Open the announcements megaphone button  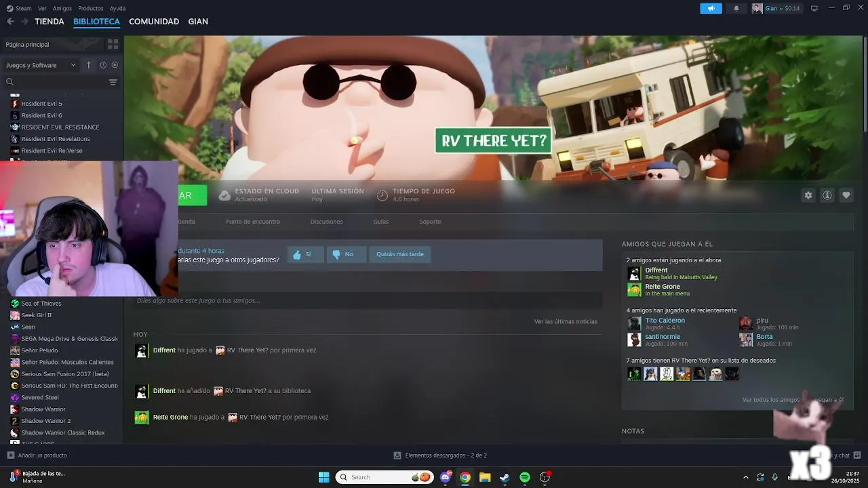coord(711,8)
